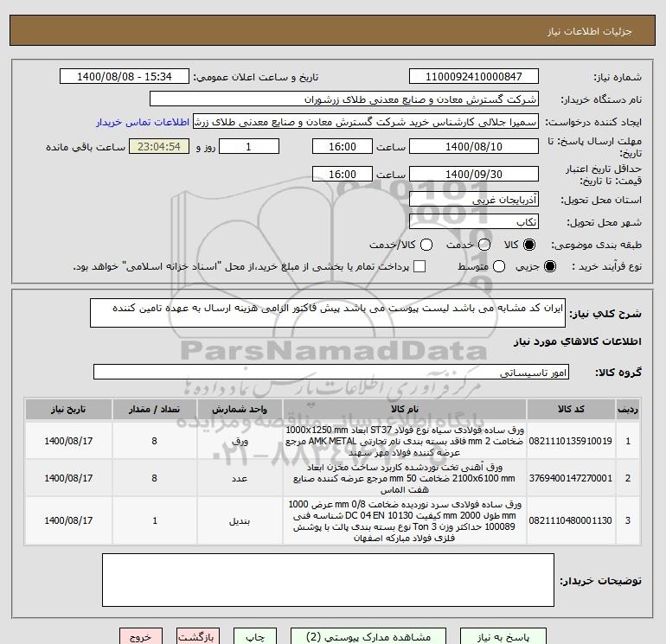Click the شماره نیاز field 1100092410000847

pyautogui.click(x=474, y=76)
